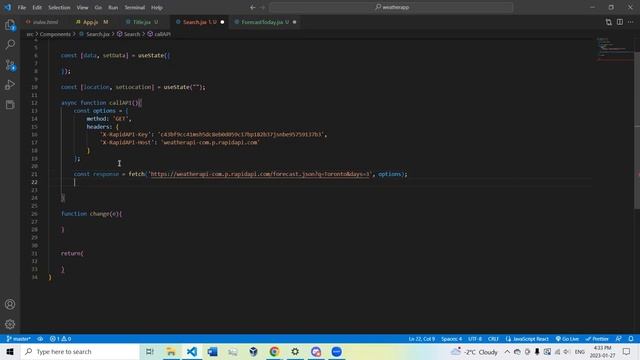
Task: Open the Manage gear icon
Action: click(10, 324)
